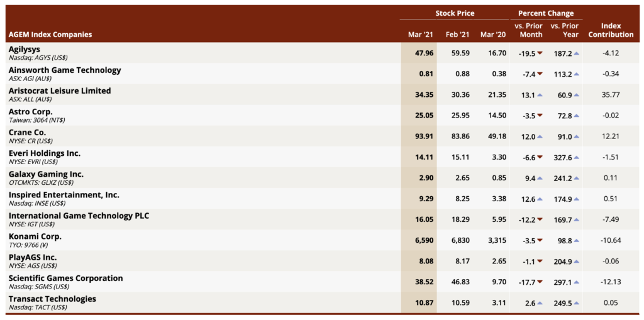Click the up arrow beside Inspired 12.6
This screenshot has height=320, width=644.
pos(540,199)
